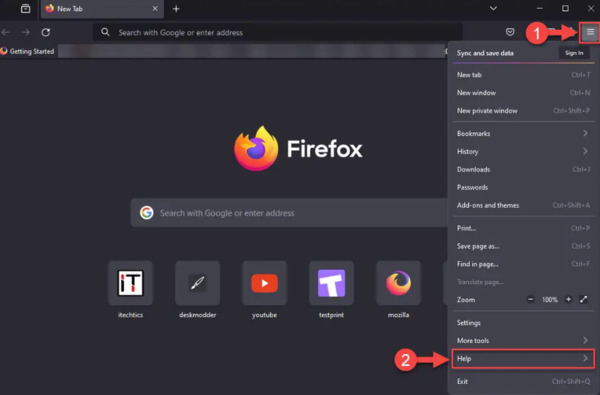The height and width of the screenshot is (395, 600).
Task: Click the Google logo in search box
Action: coord(146,212)
